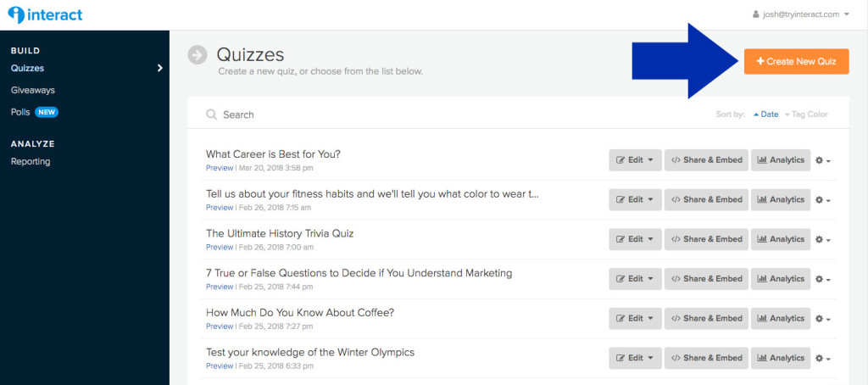Viewport: 868px width, 385px height.
Task: Select title 'How Much Do You Know About Coffee?'
Action: (300, 312)
